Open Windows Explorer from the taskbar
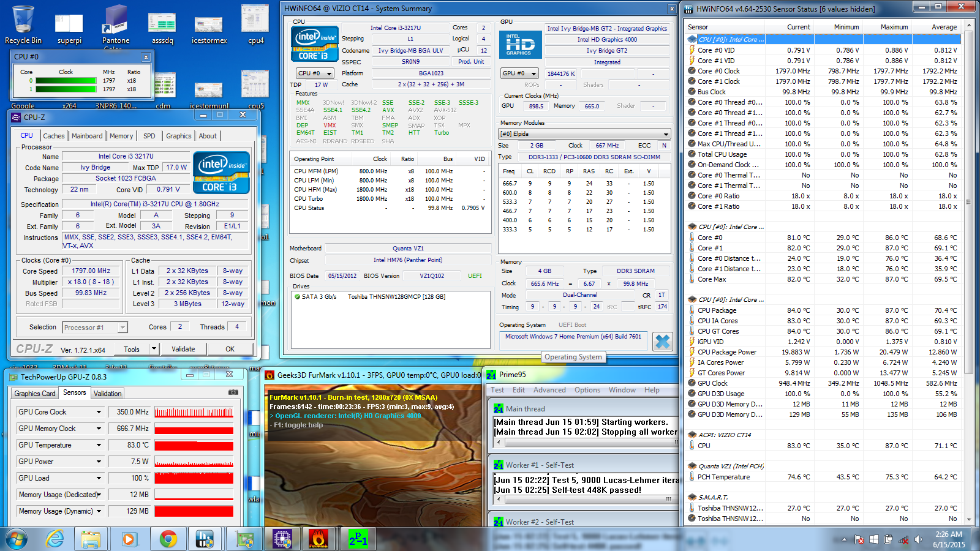The height and width of the screenshot is (551, 980). [91, 539]
